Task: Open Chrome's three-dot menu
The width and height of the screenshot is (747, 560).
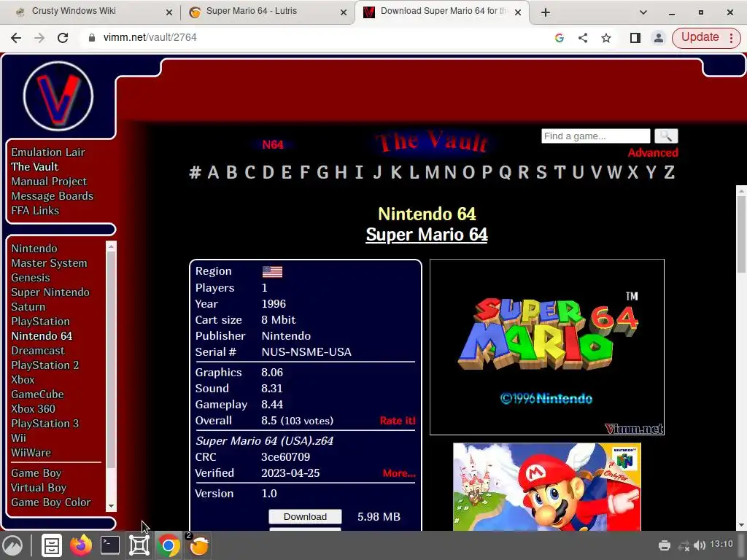Action: tap(731, 38)
